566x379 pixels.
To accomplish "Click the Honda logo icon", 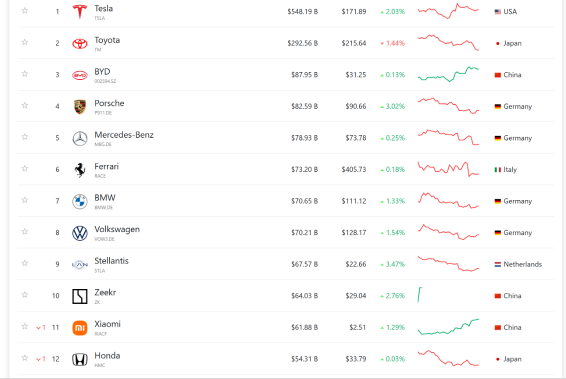I will pyautogui.click(x=80, y=360).
